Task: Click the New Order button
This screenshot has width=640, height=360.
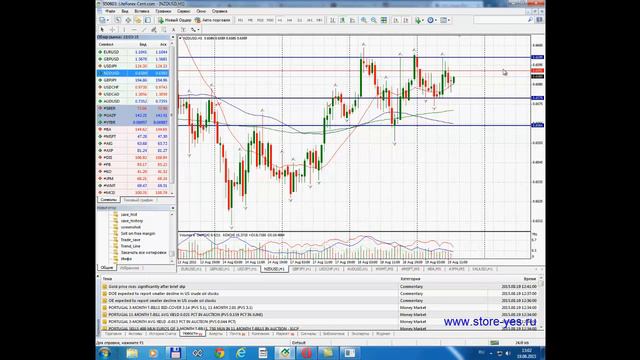Action: pyautogui.click(x=175, y=20)
